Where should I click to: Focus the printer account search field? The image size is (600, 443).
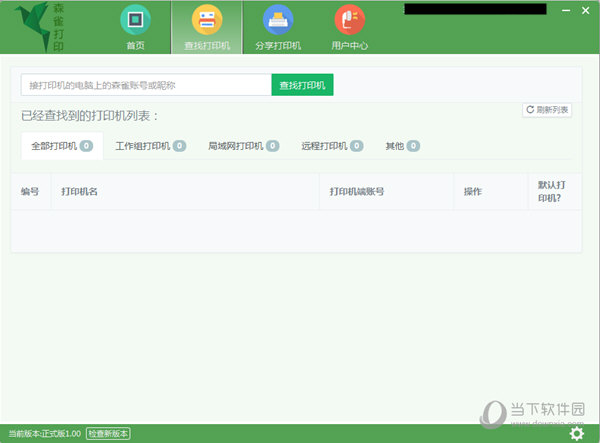[x=146, y=85]
